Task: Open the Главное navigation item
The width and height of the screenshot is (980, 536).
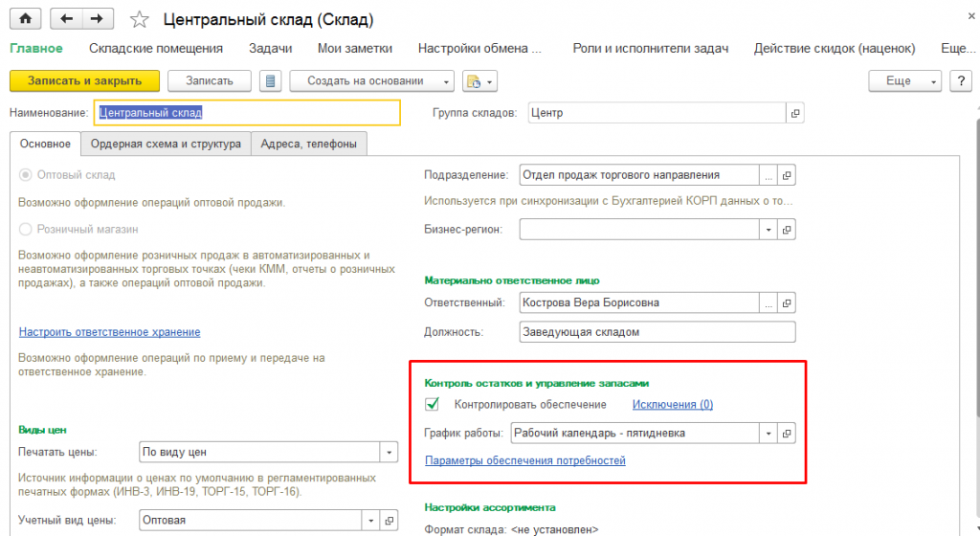Action: tap(36, 48)
